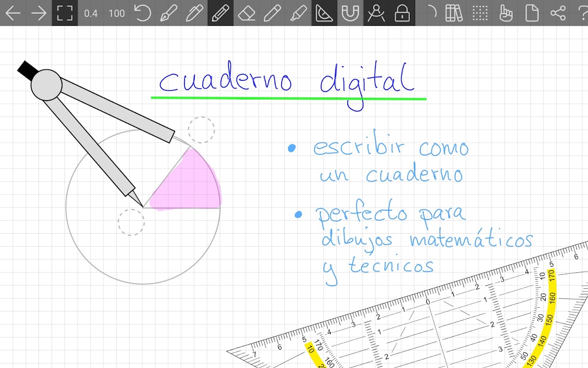Go forward with the right arrow
Image resolution: width=588 pixels, height=368 pixels.
(x=39, y=13)
